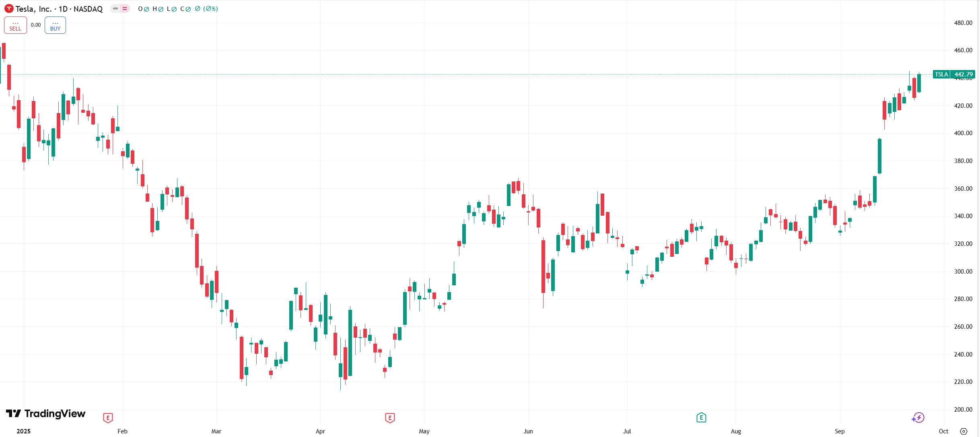
Task: Click the pink approximately-equal symbol in legend
Action: point(125,8)
